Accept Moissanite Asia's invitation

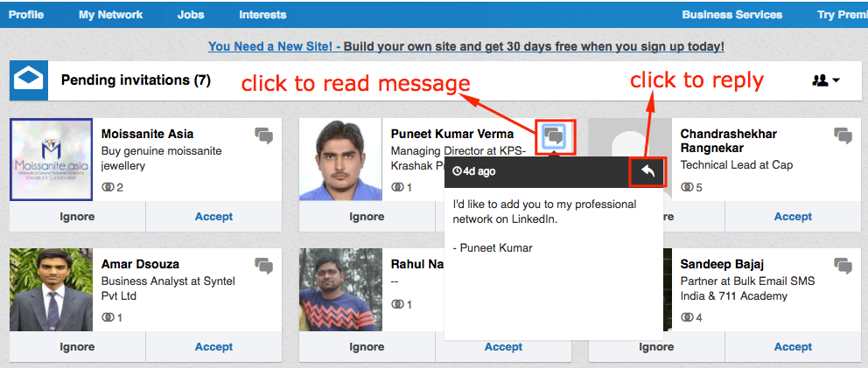click(x=213, y=217)
